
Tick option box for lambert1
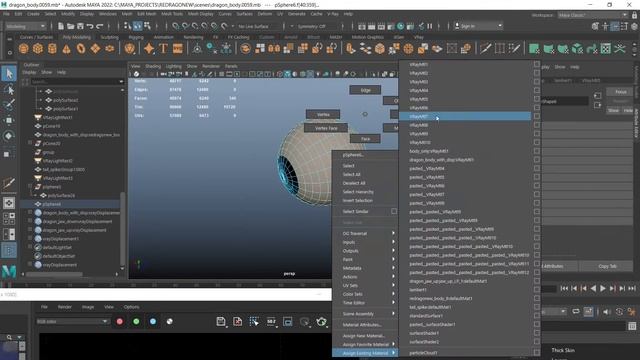(537, 290)
